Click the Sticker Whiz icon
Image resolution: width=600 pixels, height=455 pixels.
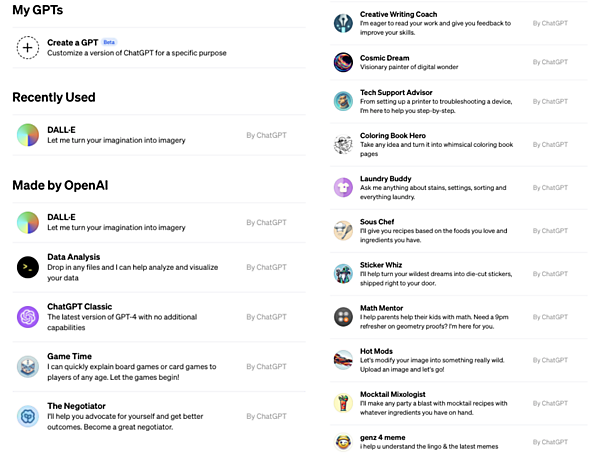[x=343, y=273]
